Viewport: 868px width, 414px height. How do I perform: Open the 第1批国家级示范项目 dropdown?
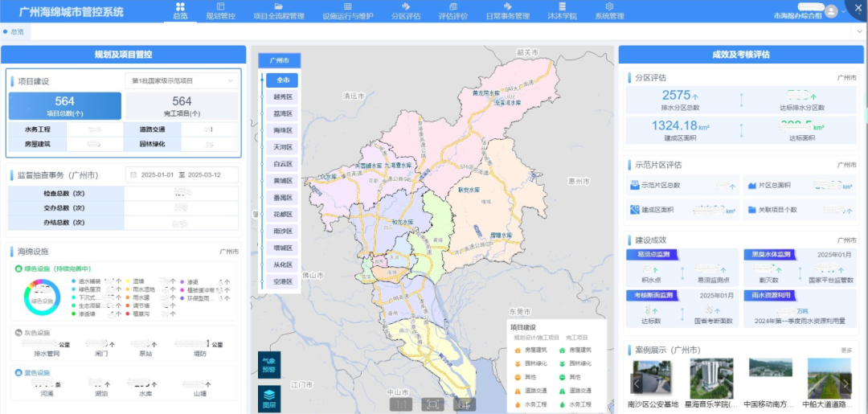182,81
